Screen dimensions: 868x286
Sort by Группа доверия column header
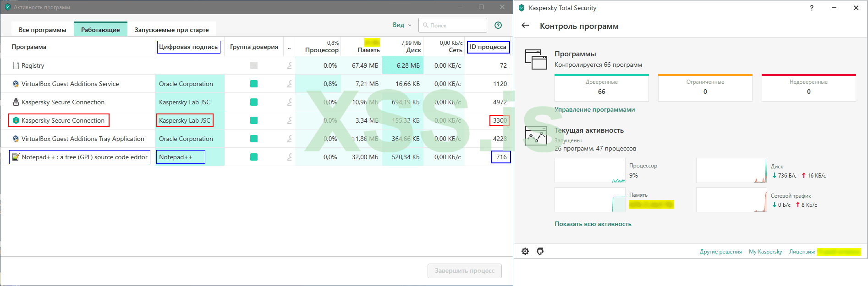(254, 47)
